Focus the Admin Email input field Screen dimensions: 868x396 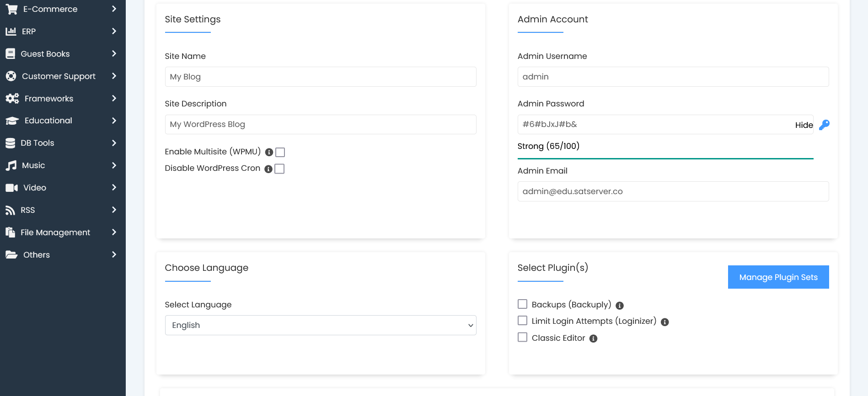pyautogui.click(x=673, y=191)
